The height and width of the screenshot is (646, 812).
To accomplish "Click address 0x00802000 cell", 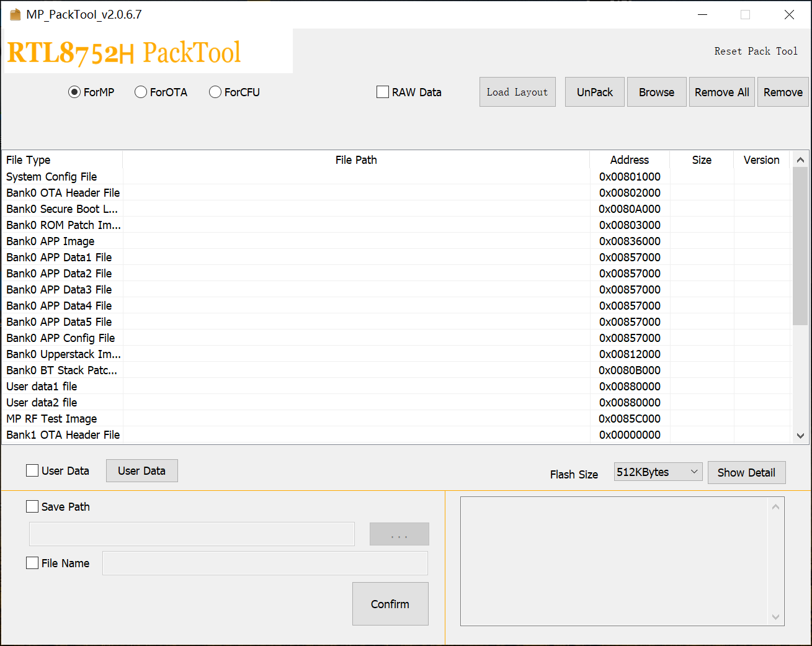I will click(x=630, y=193).
